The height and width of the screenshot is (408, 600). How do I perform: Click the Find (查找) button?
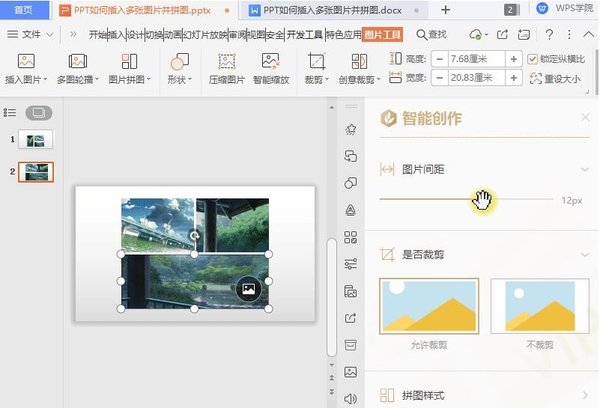431,34
